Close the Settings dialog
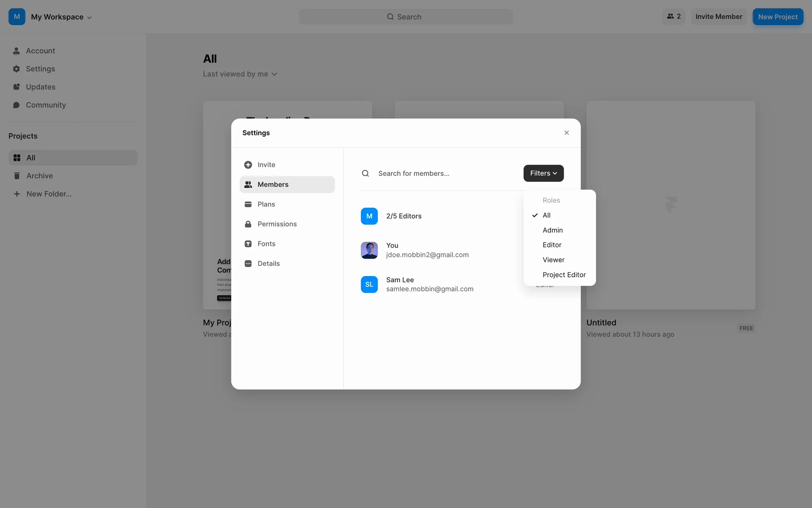 tap(566, 133)
